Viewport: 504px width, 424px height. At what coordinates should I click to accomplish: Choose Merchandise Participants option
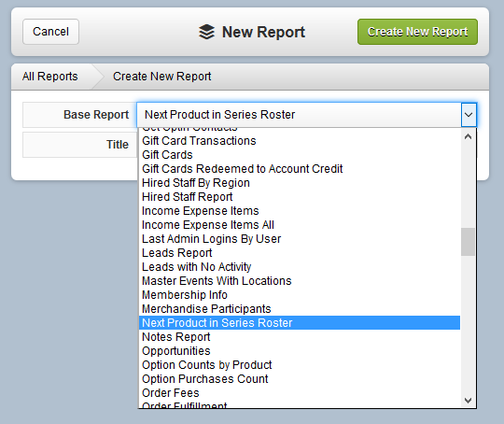pyautogui.click(x=300, y=309)
